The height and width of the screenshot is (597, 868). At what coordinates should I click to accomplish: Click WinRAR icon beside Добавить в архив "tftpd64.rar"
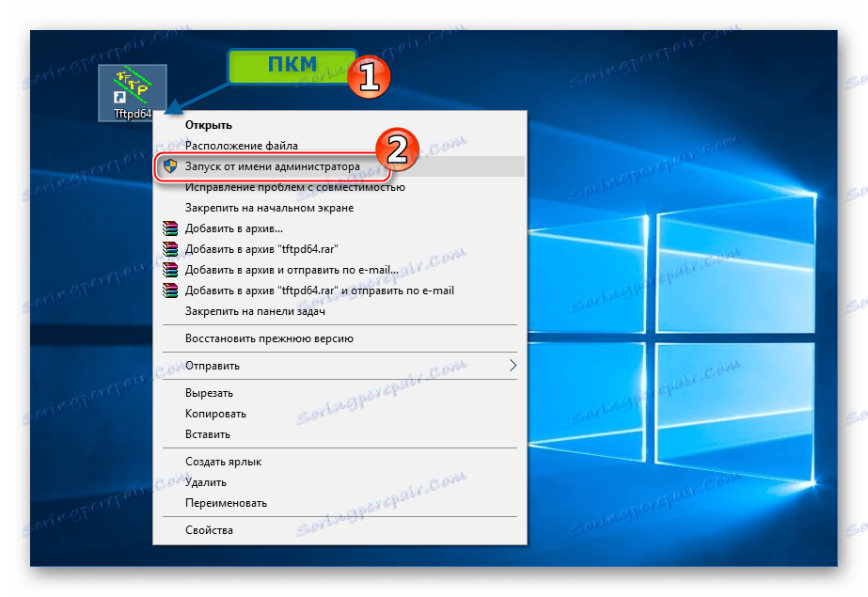point(170,249)
